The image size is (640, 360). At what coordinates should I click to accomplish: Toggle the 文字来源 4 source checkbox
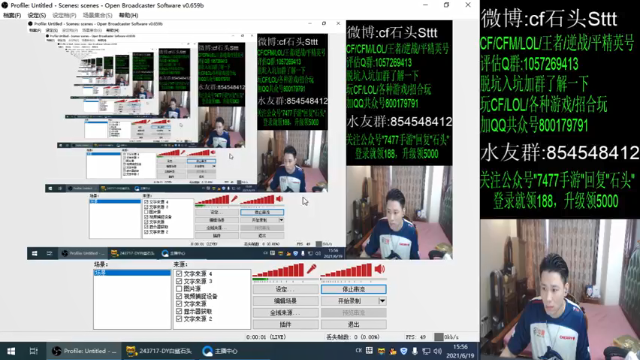point(179,273)
